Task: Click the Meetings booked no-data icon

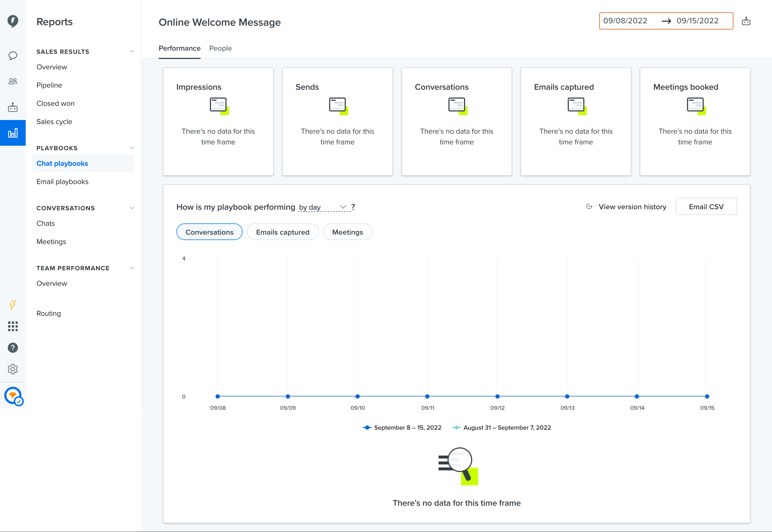Action: tap(696, 106)
